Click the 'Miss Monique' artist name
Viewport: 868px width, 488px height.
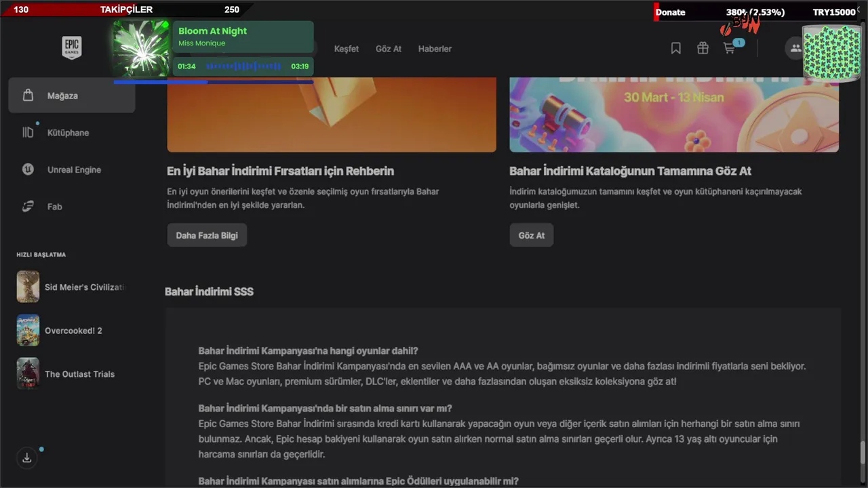201,43
